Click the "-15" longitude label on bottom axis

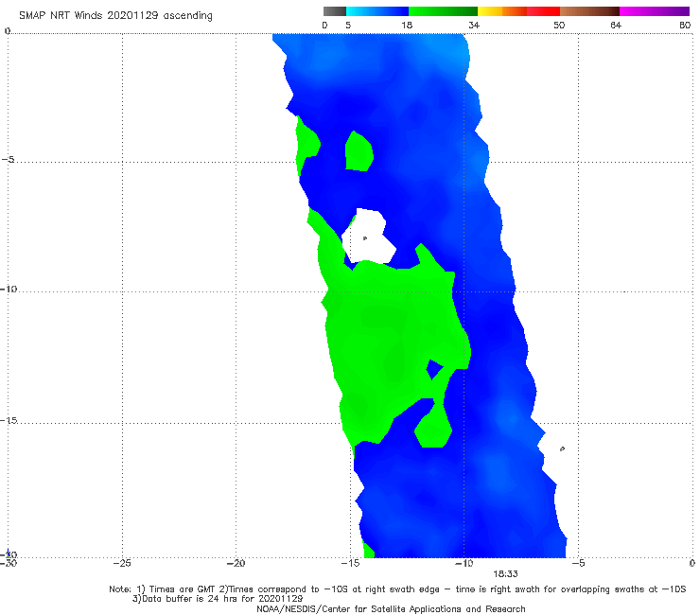point(350,563)
